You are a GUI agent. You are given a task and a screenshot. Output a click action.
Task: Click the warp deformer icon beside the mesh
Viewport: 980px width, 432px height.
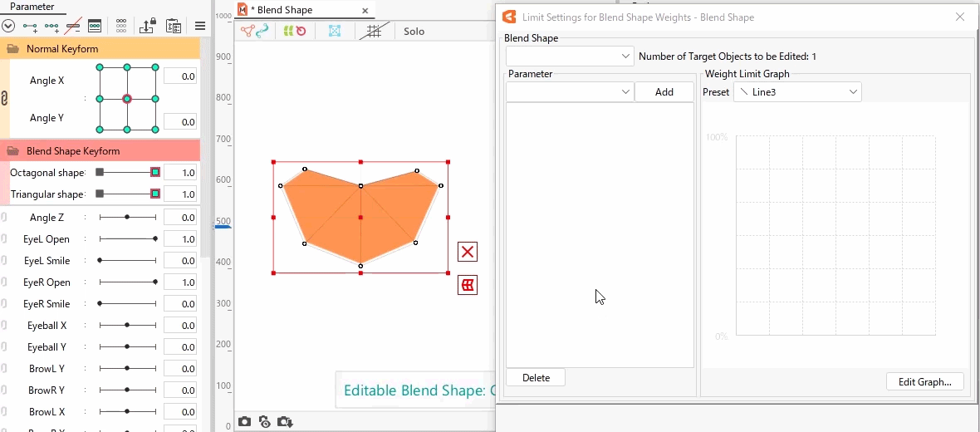(x=468, y=286)
